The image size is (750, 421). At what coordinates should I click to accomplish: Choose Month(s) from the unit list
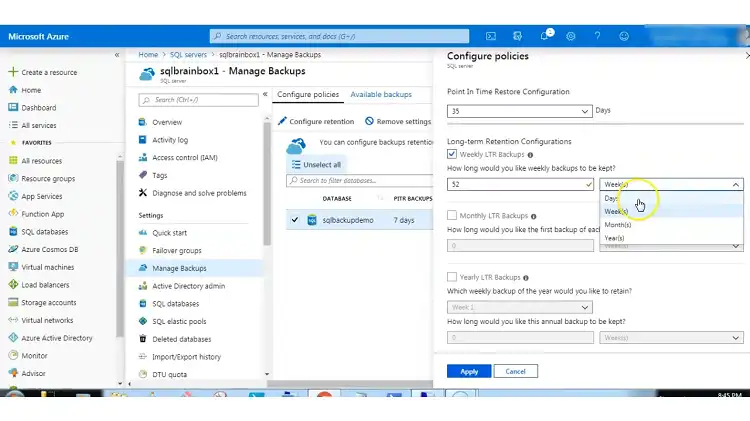pos(671,224)
